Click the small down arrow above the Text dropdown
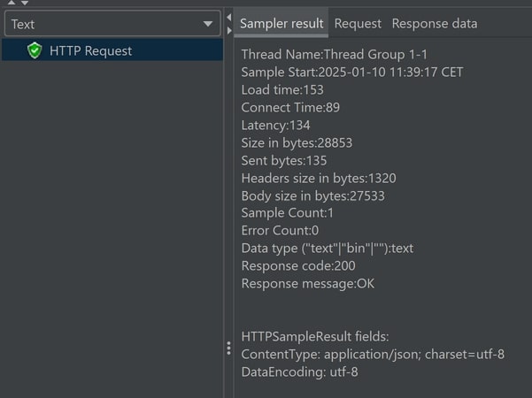Viewport: 532px width, 398px height. pos(25,3)
